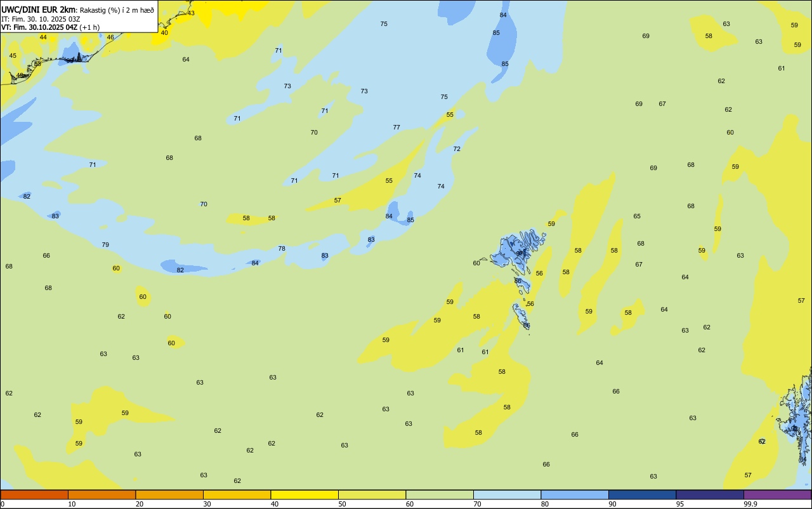The width and height of the screenshot is (812, 509).
Task: Click the 'Rakastig (%) í 2 m hæð' label
Action: (x=117, y=10)
